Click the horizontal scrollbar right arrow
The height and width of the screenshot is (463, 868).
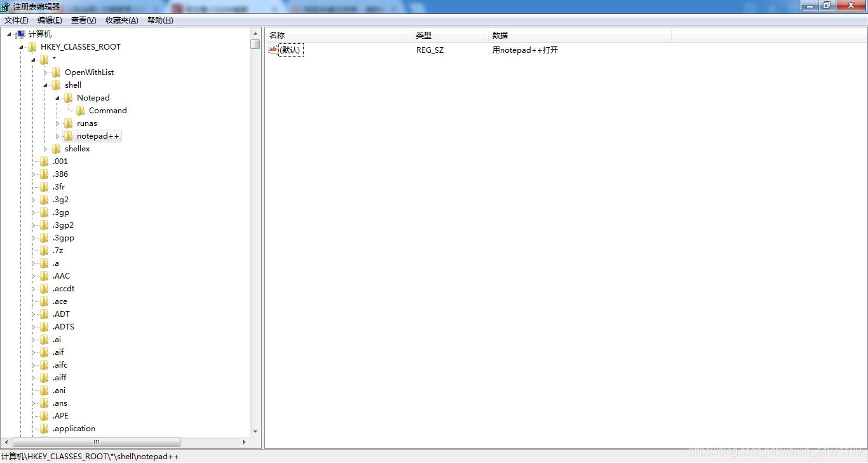point(245,442)
